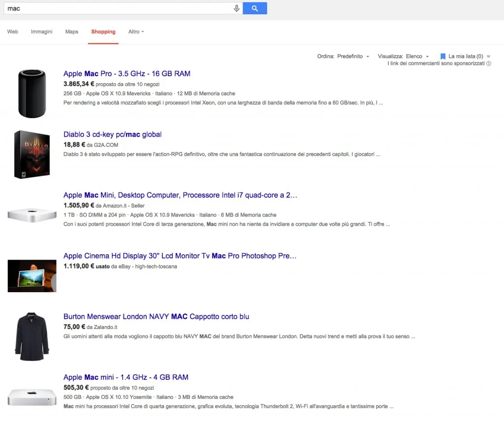
Task: Click the microphone icon for voice search
Action: point(236,8)
